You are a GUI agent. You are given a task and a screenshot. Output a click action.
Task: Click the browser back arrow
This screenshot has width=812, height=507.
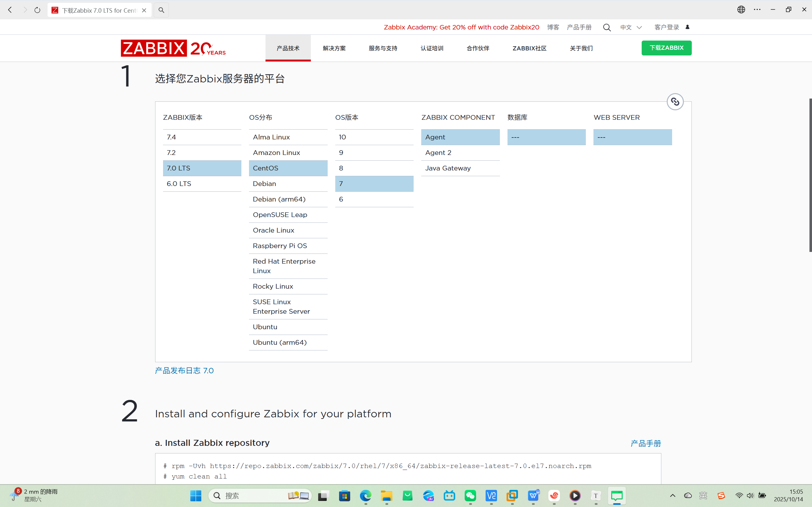[10, 10]
